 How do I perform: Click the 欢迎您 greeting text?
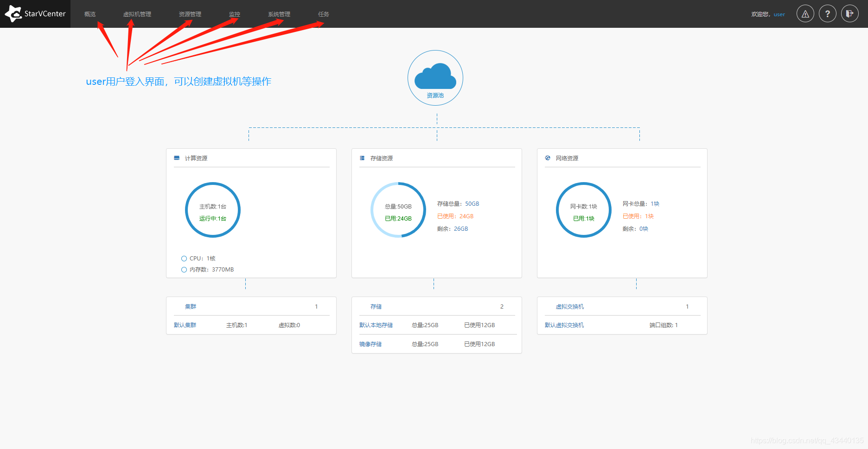click(x=760, y=14)
